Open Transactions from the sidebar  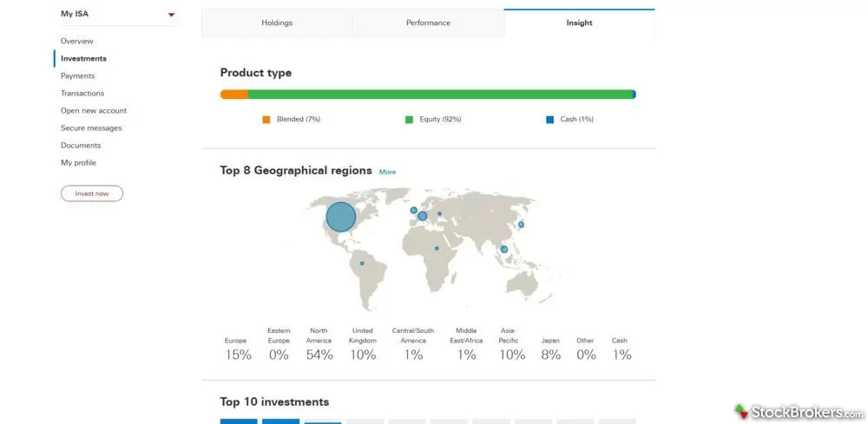82,94
